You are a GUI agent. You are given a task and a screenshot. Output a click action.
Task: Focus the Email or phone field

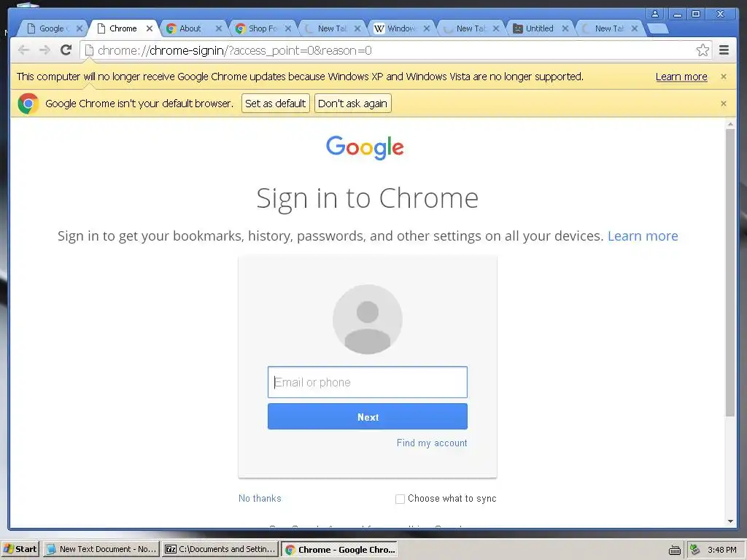click(x=368, y=382)
